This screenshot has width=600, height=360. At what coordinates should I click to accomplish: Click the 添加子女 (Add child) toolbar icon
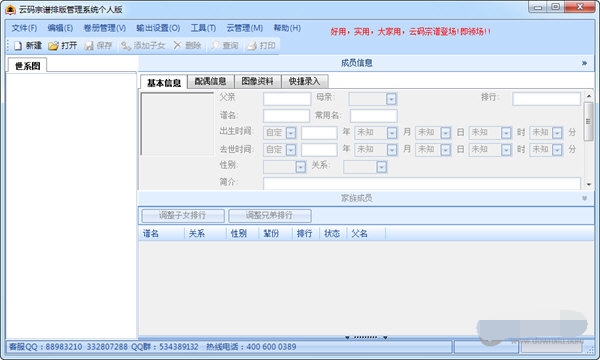126,46
